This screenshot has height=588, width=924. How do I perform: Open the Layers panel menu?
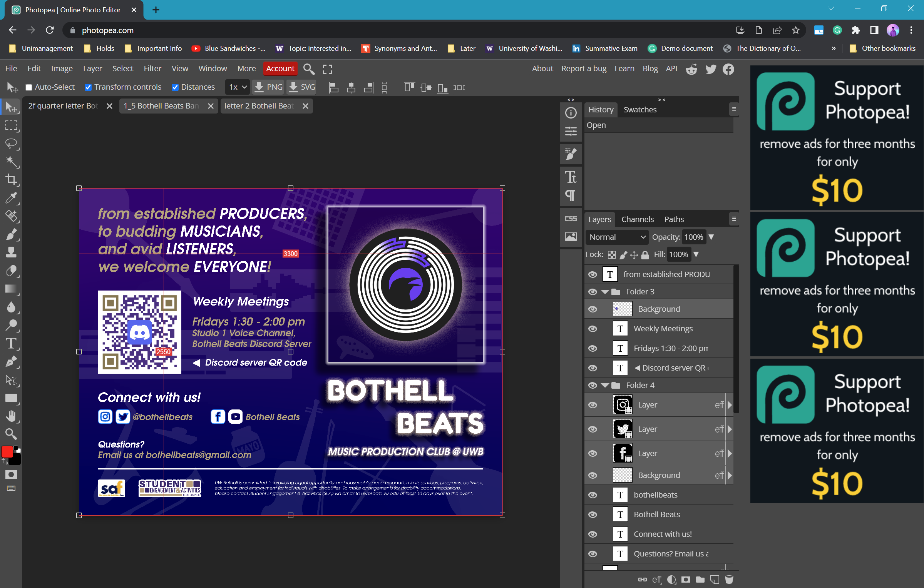734,219
